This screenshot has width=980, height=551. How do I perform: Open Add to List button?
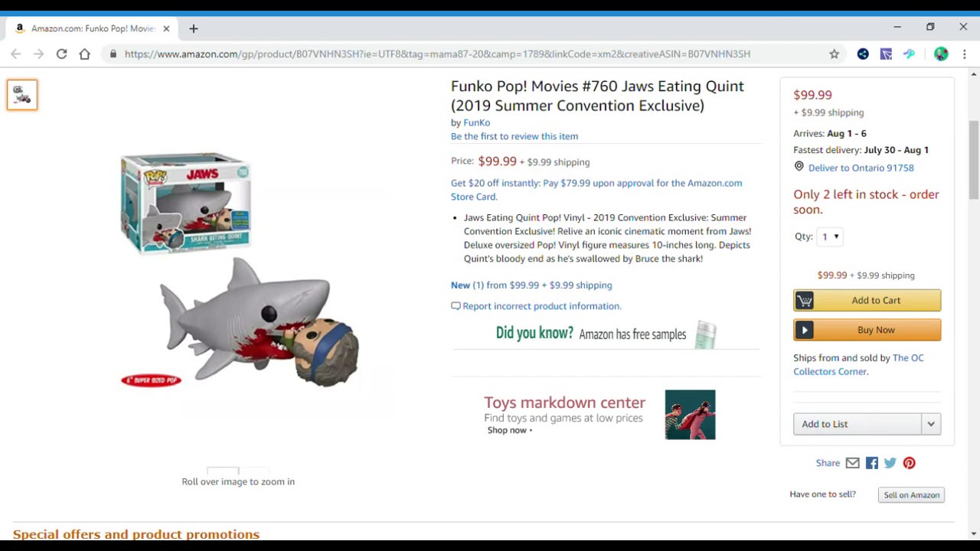(857, 424)
